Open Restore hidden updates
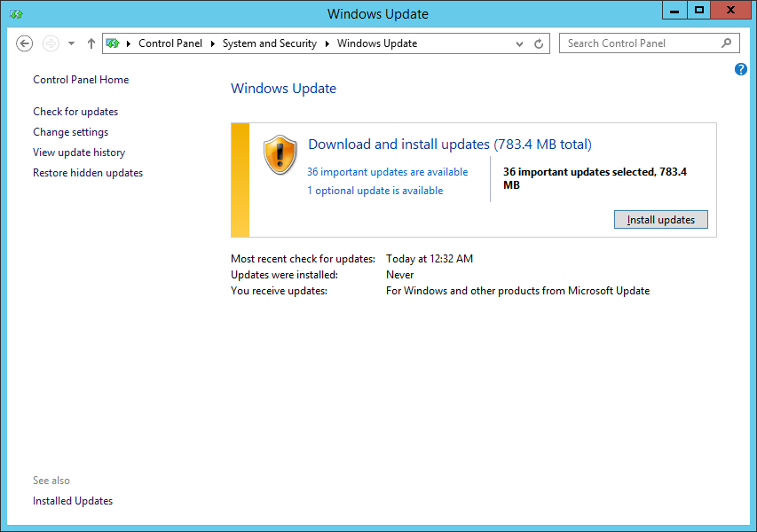The height and width of the screenshot is (532, 757). coord(88,173)
